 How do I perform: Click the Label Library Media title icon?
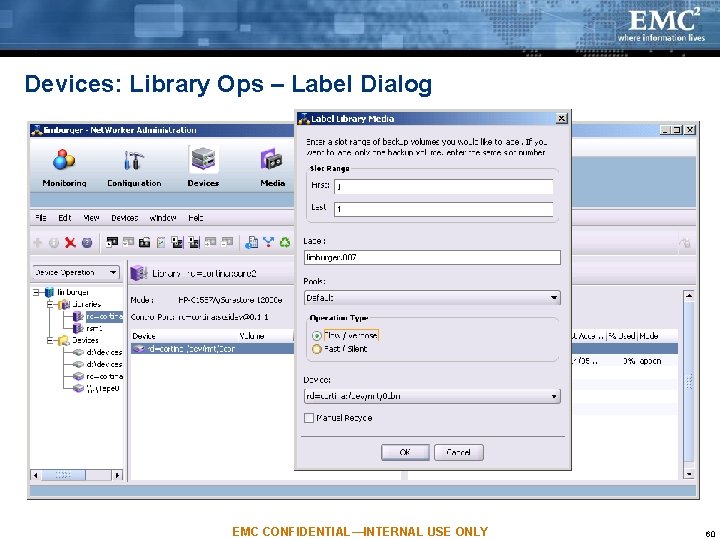tap(304, 118)
